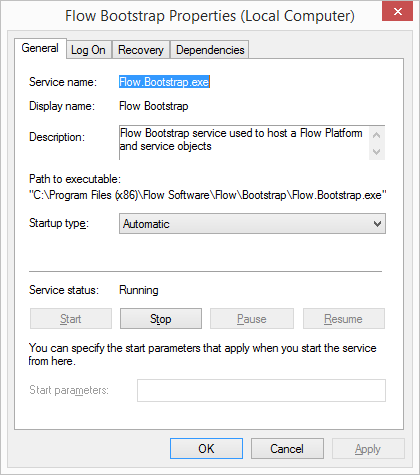Image resolution: width=420 pixels, height=475 pixels.
Task: Switch to the General tab
Action: 40,48
